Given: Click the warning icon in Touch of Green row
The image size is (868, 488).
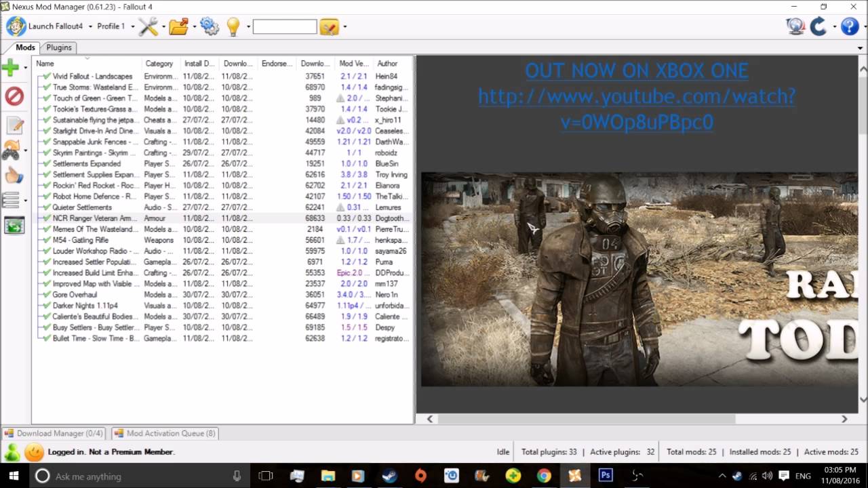Looking at the screenshot, I should 340,98.
